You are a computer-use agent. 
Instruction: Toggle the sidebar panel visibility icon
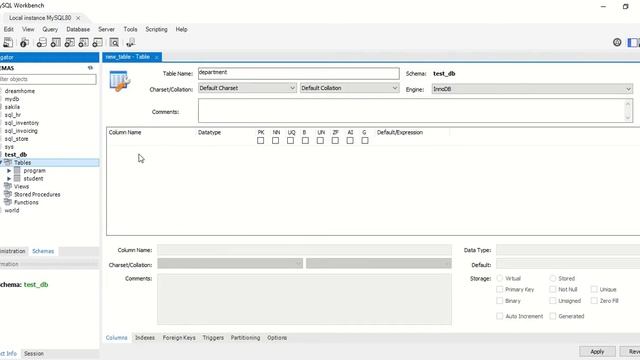coord(633,42)
